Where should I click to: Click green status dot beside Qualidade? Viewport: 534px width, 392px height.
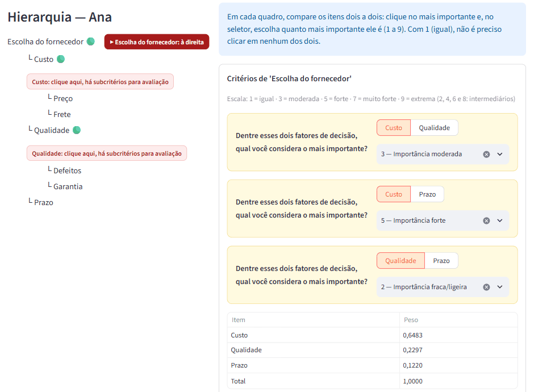[x=77, y=130]
